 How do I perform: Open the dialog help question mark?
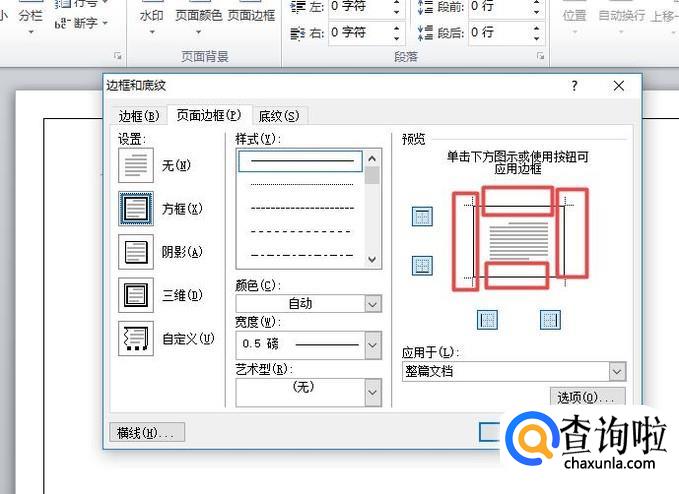click(574, 86)
